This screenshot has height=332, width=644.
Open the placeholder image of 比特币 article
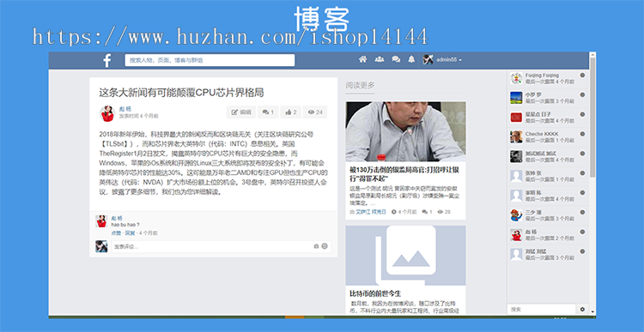click(x=405, y=256)
